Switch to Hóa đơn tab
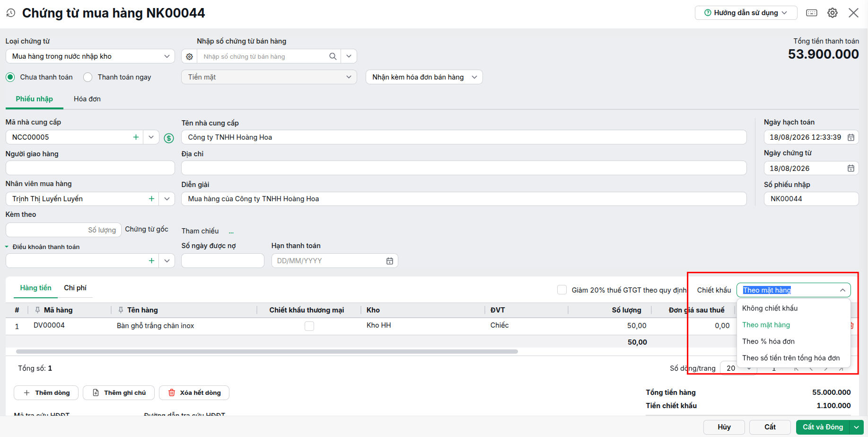Image resolution: width=868 pixels, height=437 pixels. [87, 99]
